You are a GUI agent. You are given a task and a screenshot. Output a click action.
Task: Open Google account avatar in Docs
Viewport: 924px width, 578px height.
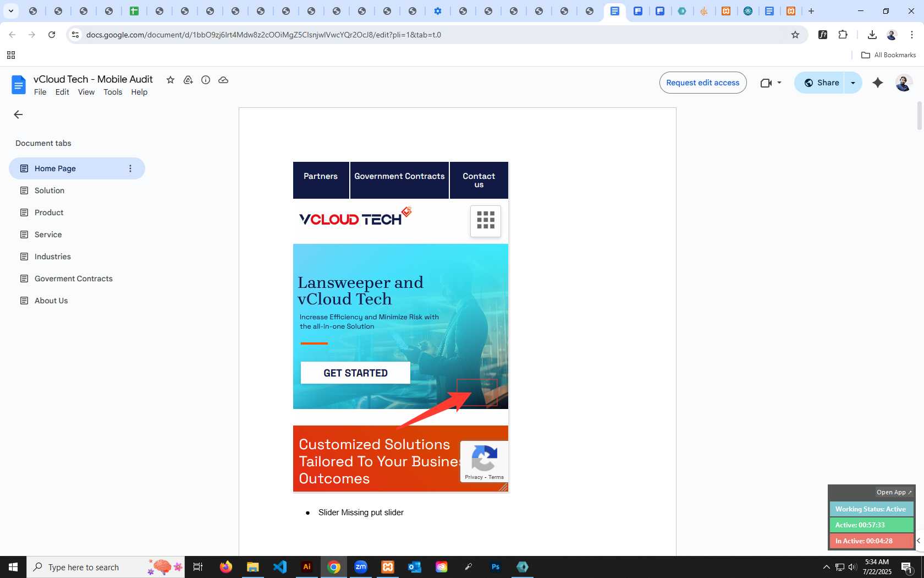(904, 83)
